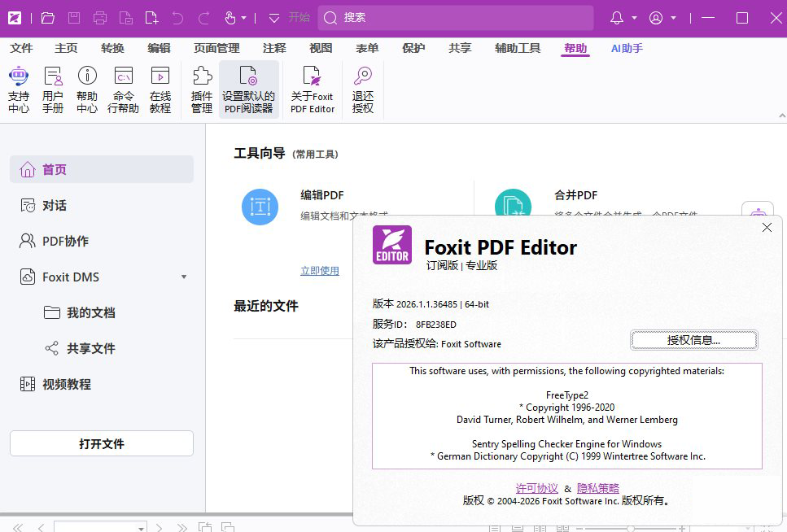787x532 pixels.
Task: Switch to the File (文件) tab
Action: point(21,48)
